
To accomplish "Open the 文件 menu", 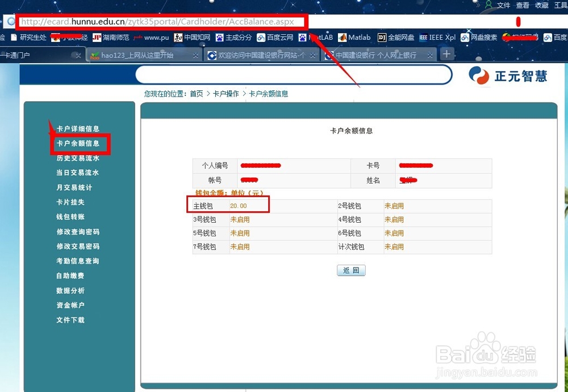I will [503, 5].
